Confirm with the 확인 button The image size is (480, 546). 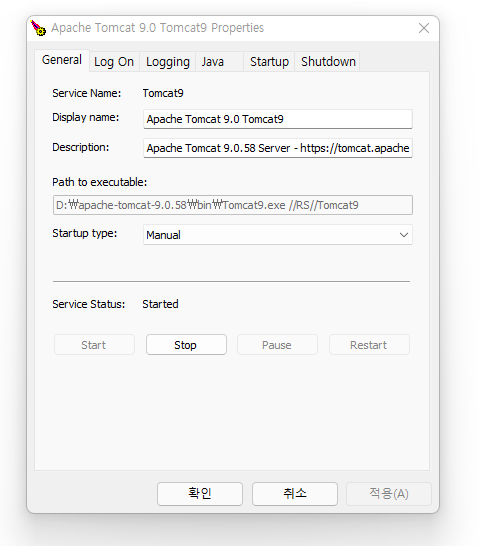click(x=200, y=494)
